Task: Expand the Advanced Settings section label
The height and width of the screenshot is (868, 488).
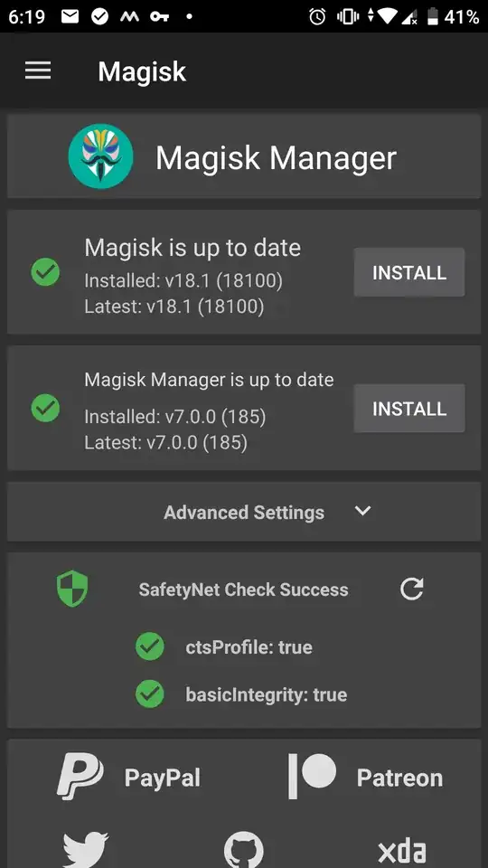Action: (244, 512)
